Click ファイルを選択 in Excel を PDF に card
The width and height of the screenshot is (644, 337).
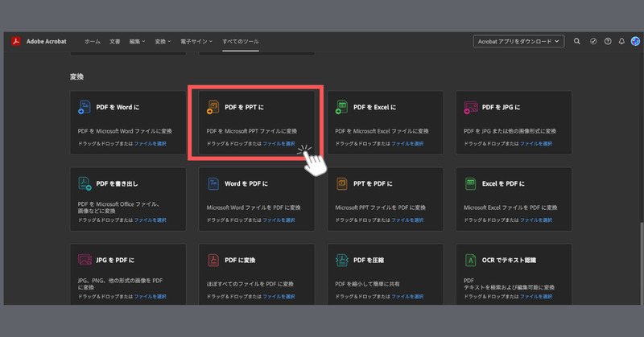coord(536,220)
